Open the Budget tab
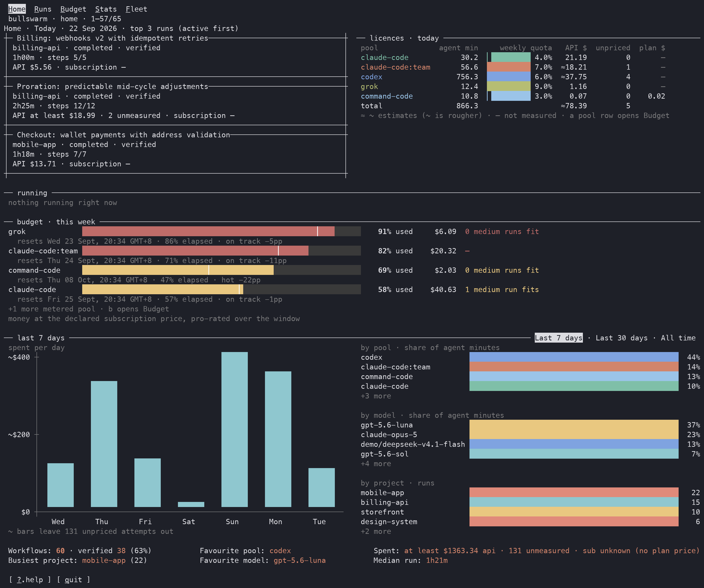This screenshot has width=704, height=588. click(x=73, y=9)
